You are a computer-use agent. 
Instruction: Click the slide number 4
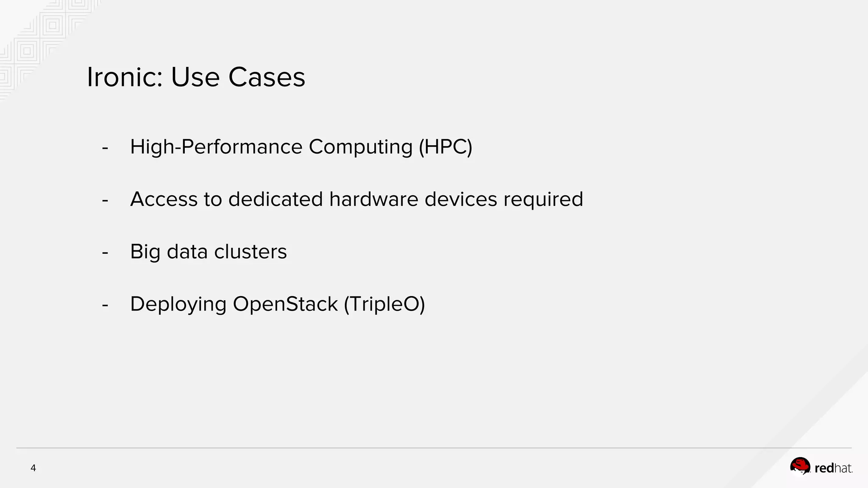pyautogui.click(x=33, y=468)
